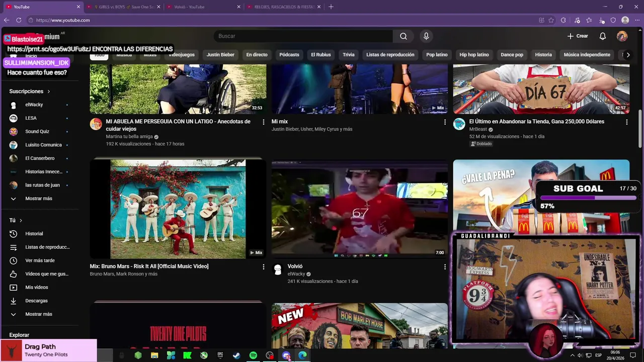This screenshot has width=644, height=362.
Task: Search by voice with the microphone icon
Action: 426,36
